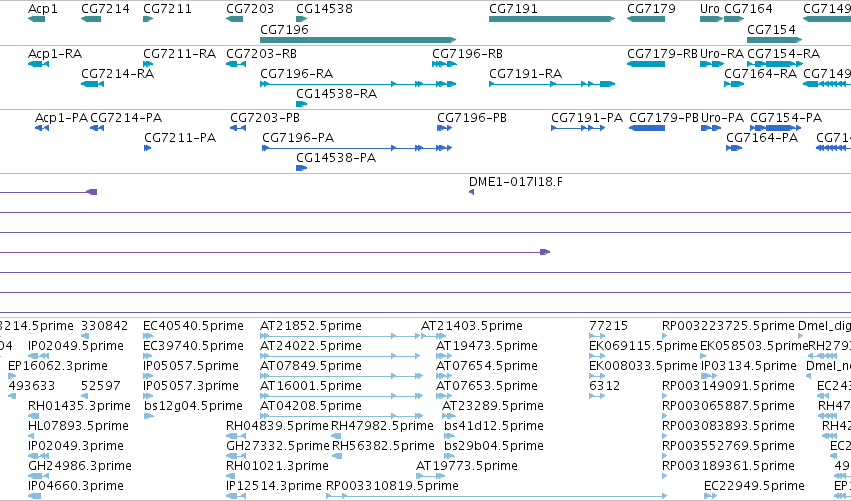
Task: Select the IP02049.5prime EST label
Action: click(76, 346)
